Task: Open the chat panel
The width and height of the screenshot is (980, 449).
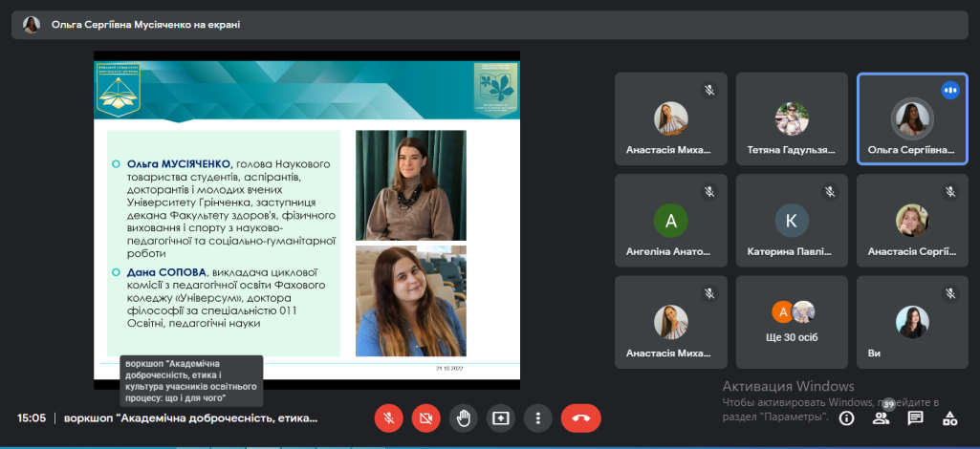Action: 915,417
